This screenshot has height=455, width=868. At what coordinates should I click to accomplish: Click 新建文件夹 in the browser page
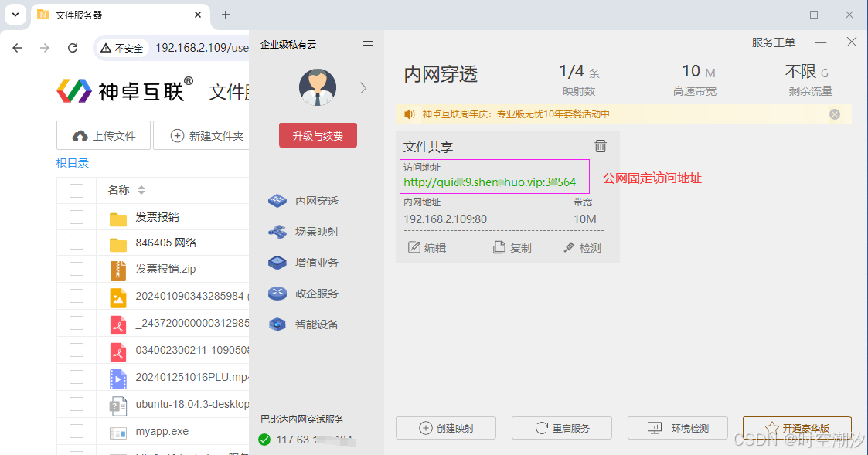tap(201, 136)
